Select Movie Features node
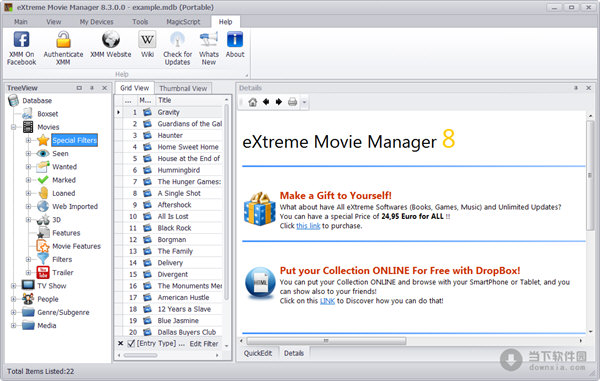 click(76, 246)
